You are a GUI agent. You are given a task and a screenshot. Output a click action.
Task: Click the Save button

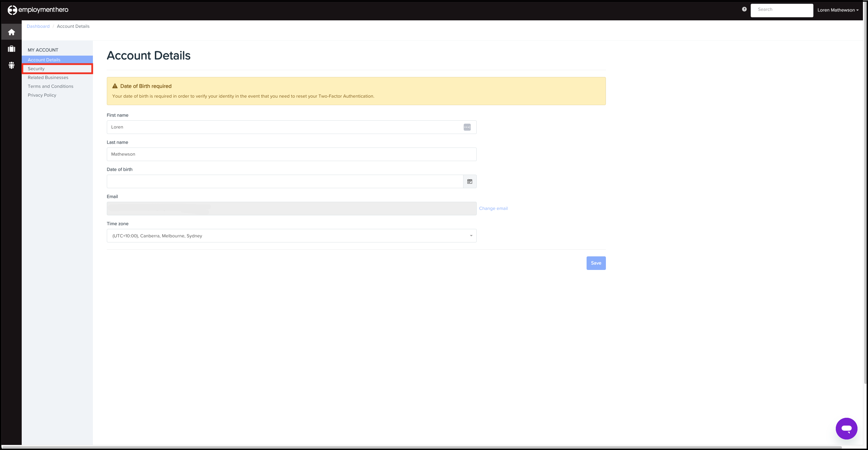pyautogui.click(x=596, y=263)
